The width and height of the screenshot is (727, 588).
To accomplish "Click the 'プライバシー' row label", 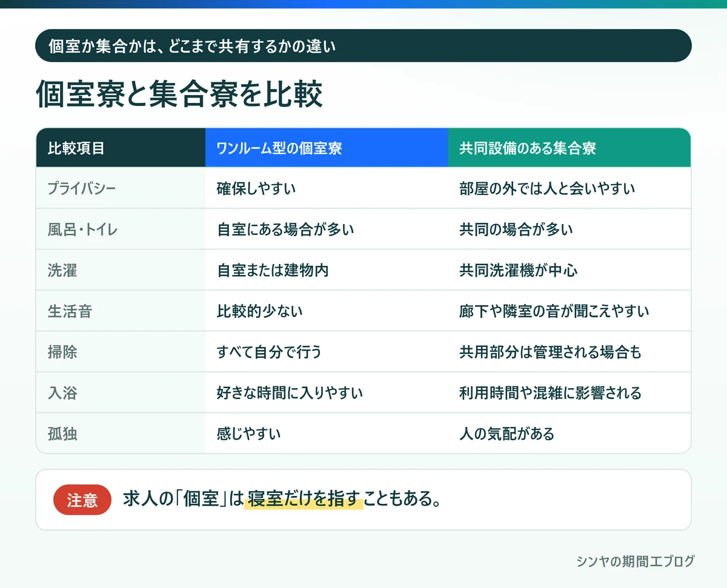I will [x=121, y=188].
